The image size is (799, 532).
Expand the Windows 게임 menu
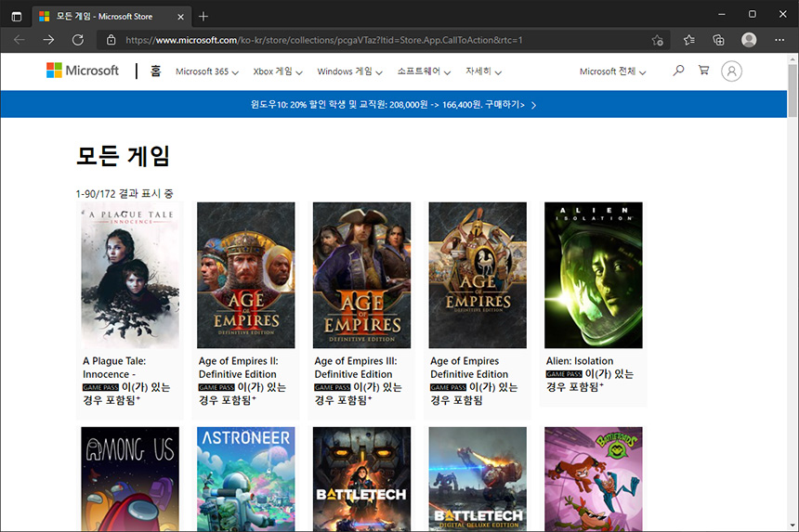[x=349, y=71]
